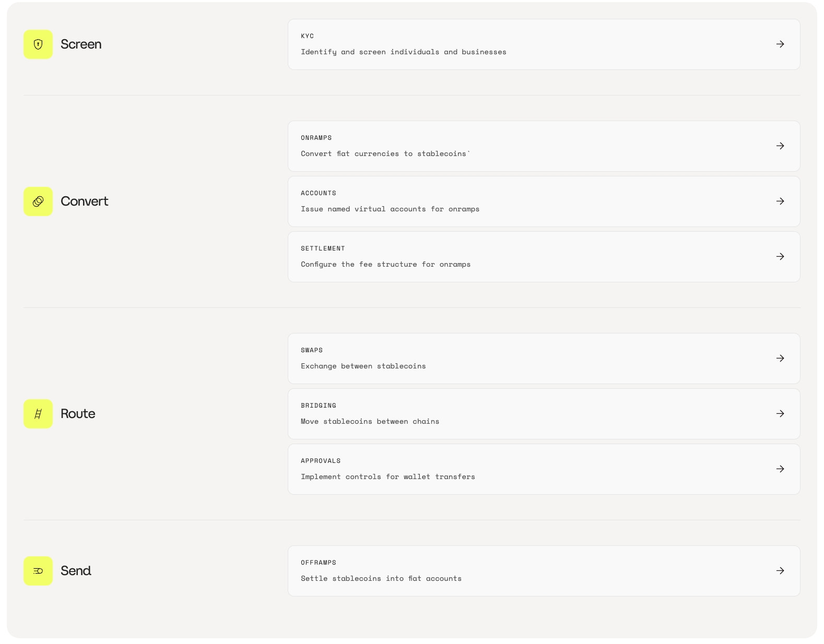Screen dimensions: 824x644
Task: Select the Send section title
Action: tap(76, 571)
